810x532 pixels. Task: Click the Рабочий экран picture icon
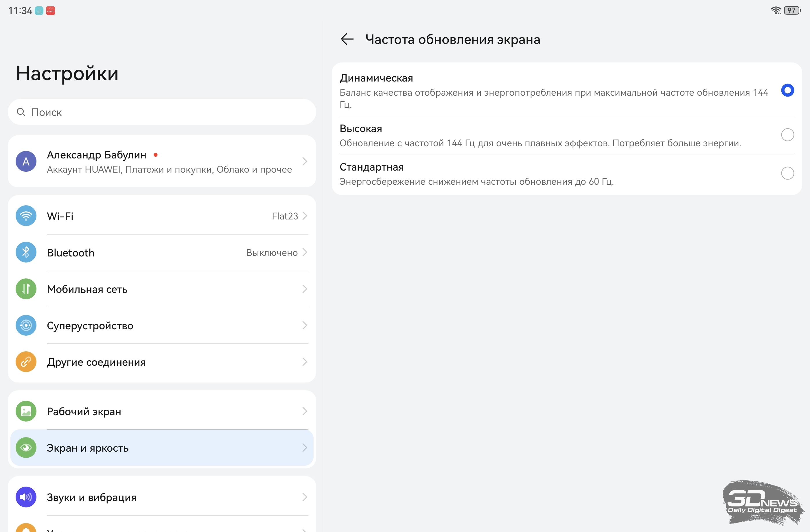tap(26, 411)
